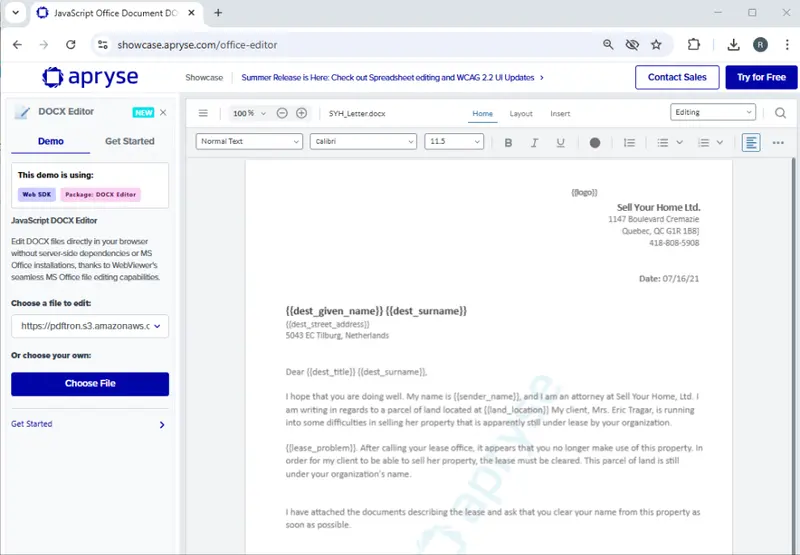
Task: Open the browser profile R avatar
Action: pos(760,44)
